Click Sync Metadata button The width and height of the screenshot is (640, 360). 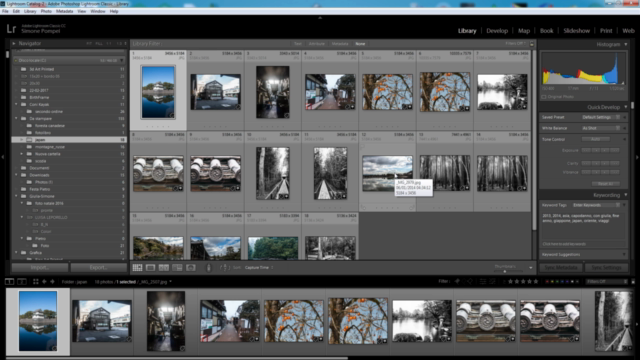[x=561, y=268]
